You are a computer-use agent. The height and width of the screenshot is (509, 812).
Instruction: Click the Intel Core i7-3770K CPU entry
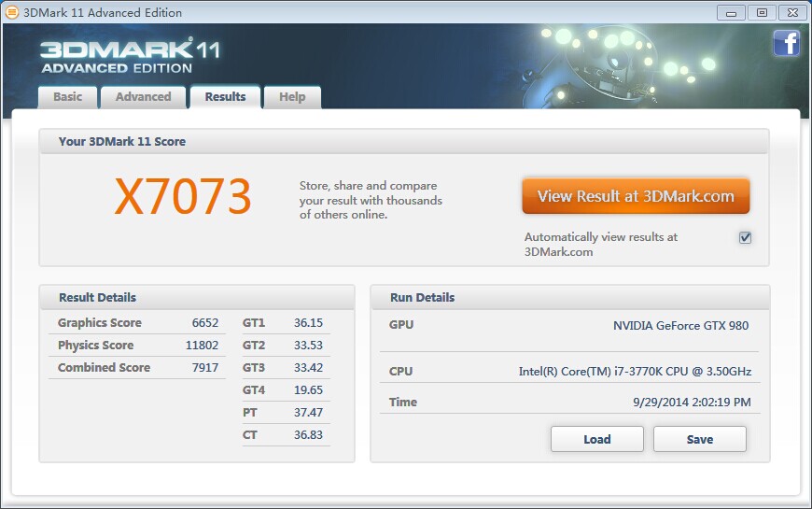[635, 372]
